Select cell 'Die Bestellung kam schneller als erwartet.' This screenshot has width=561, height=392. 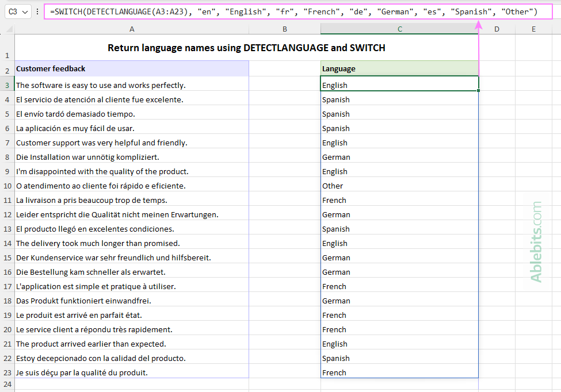click(132, 272)
